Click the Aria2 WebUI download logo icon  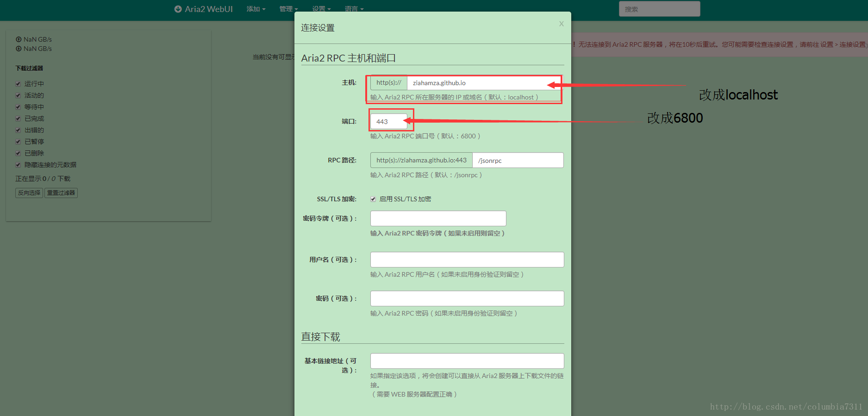click(x=178, y=9)
